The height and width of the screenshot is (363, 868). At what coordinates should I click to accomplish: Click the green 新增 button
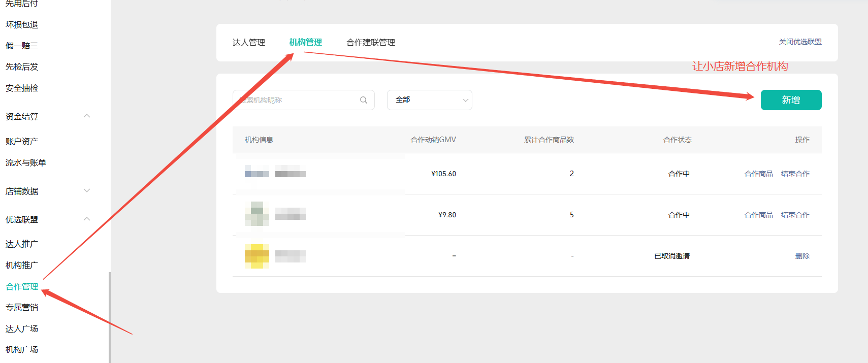tap(790, 100)
